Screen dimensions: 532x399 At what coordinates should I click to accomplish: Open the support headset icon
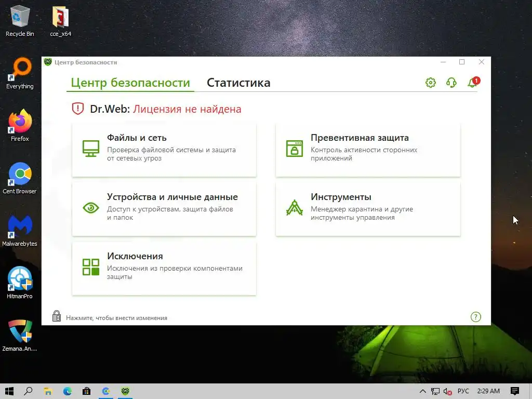451,83
